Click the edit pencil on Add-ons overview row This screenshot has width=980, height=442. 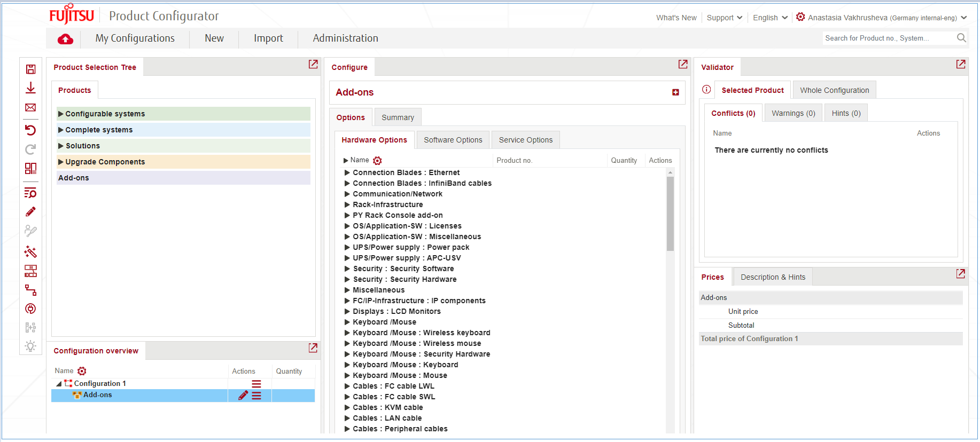point(243,396)
